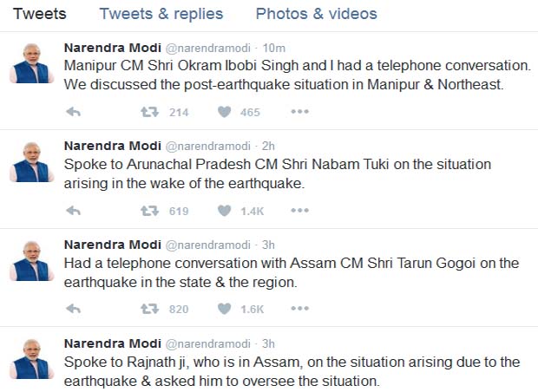Open the @narendramodi handle on the Rajnath tweet
The image size is (538, 392).
(207, 342)
